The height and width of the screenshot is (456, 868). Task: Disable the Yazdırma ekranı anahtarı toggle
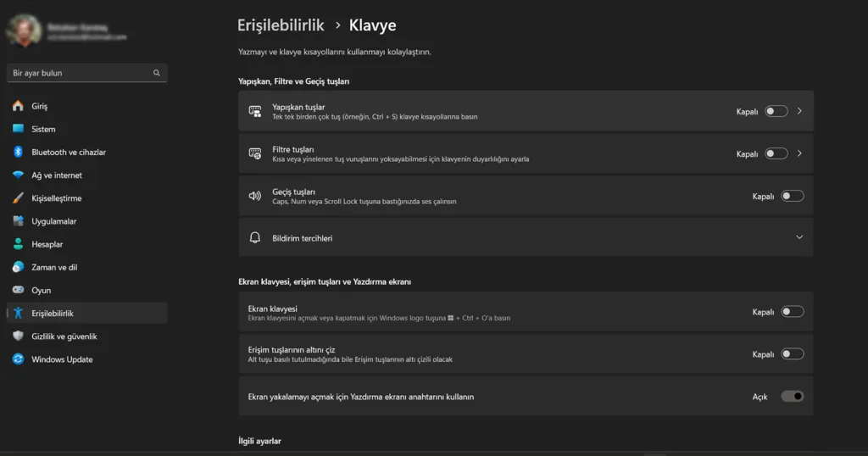(792, 396)
